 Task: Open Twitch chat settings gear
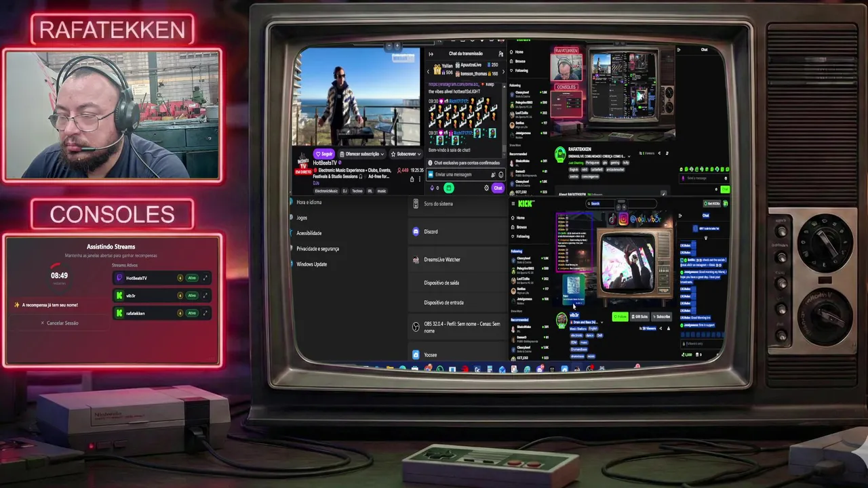point(486,188)
